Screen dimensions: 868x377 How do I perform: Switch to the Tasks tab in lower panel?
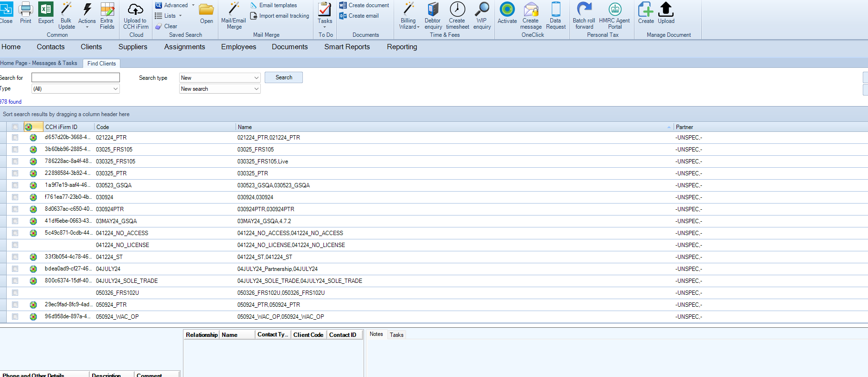tap(396, 335)
